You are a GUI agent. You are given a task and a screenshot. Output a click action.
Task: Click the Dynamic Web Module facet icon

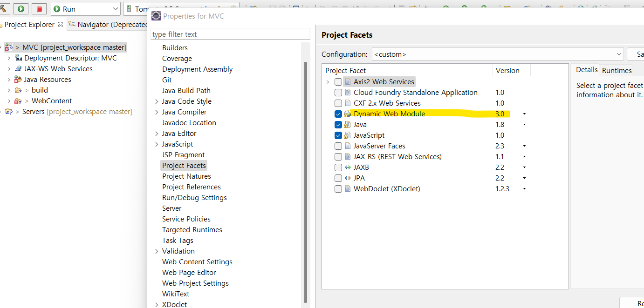[348, 114]
